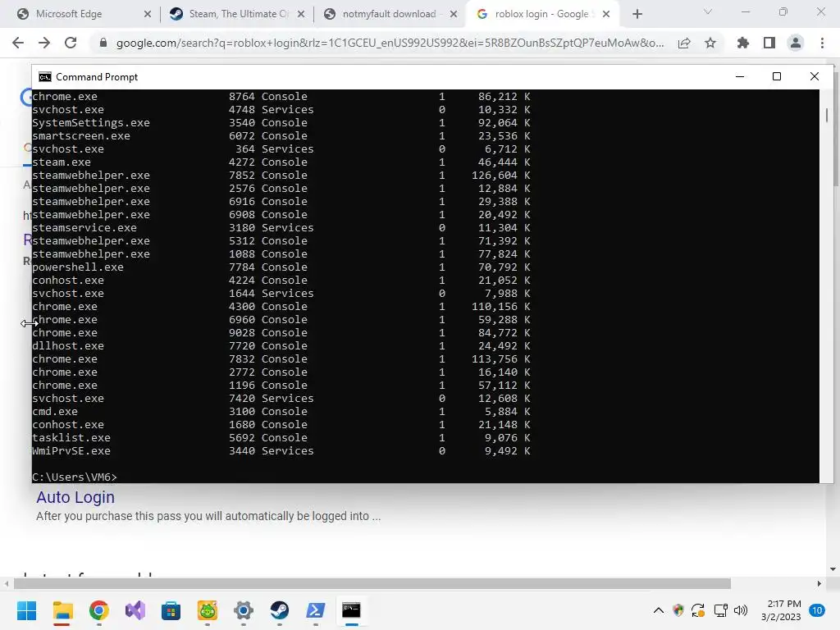Minimize the Chrome window
This screenshot has height=630, width=840.
(x=745, y=11)
